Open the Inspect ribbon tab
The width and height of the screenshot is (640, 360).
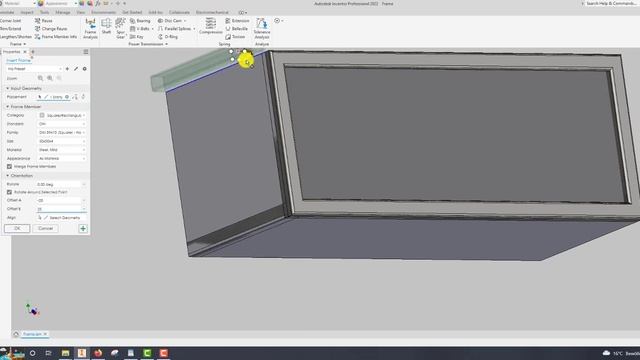coord(27,12)
